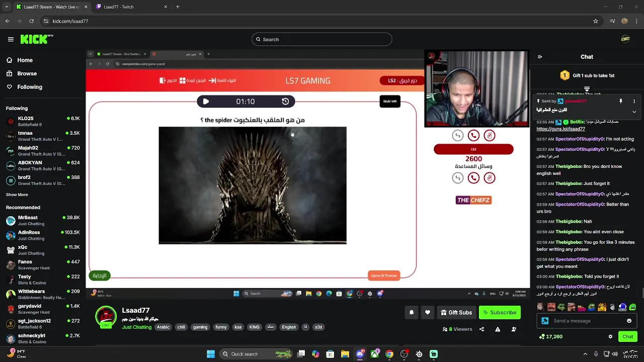This screenshot has height=362, width=644.
Task: Click the Gift Subs button
Action: [x=456, y=312]
